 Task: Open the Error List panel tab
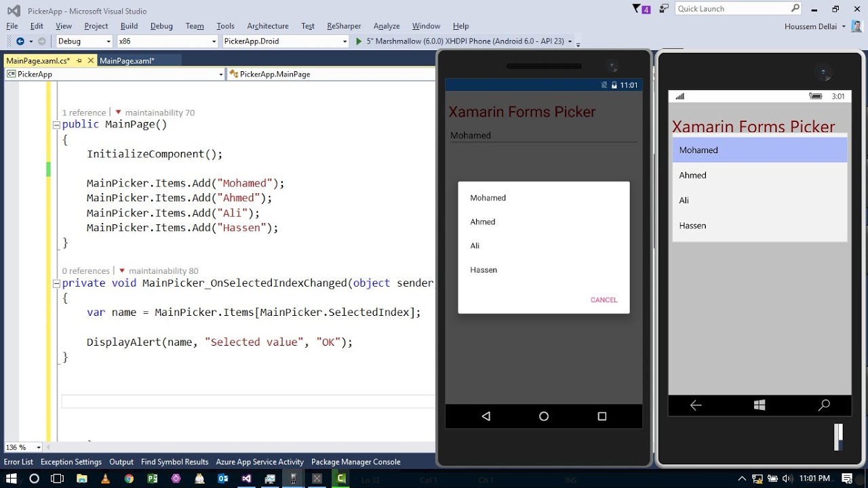(x=18, y=462)
